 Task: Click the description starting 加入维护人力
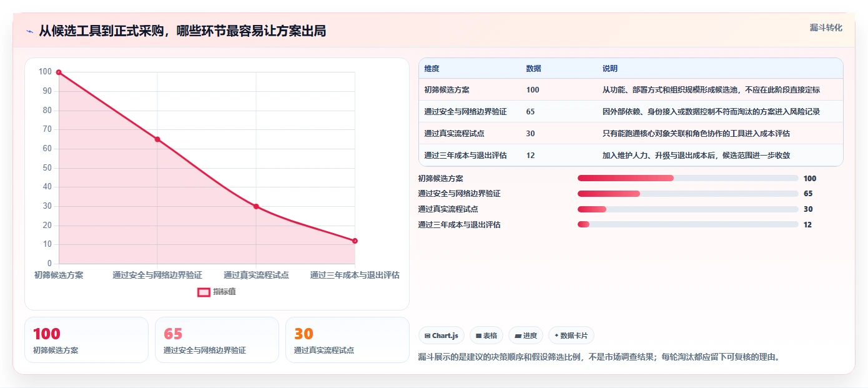696,156
